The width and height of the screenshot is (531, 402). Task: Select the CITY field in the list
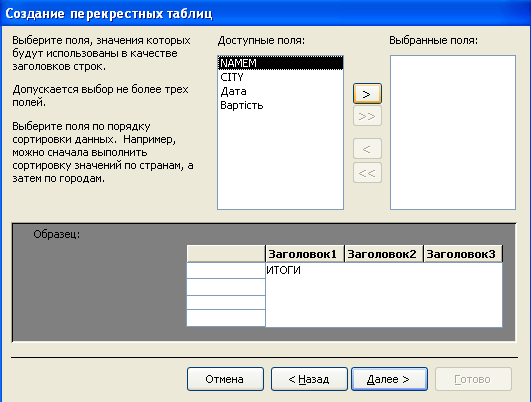280,77
